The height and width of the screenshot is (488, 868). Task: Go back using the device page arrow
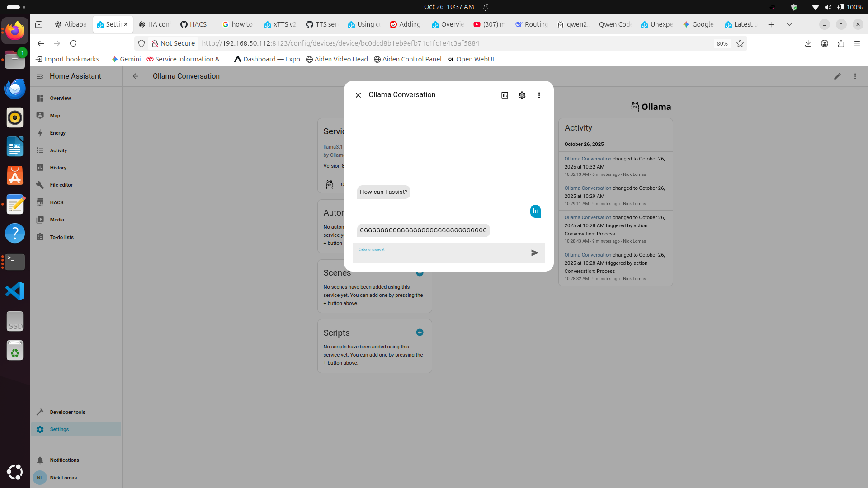(136, 76)
